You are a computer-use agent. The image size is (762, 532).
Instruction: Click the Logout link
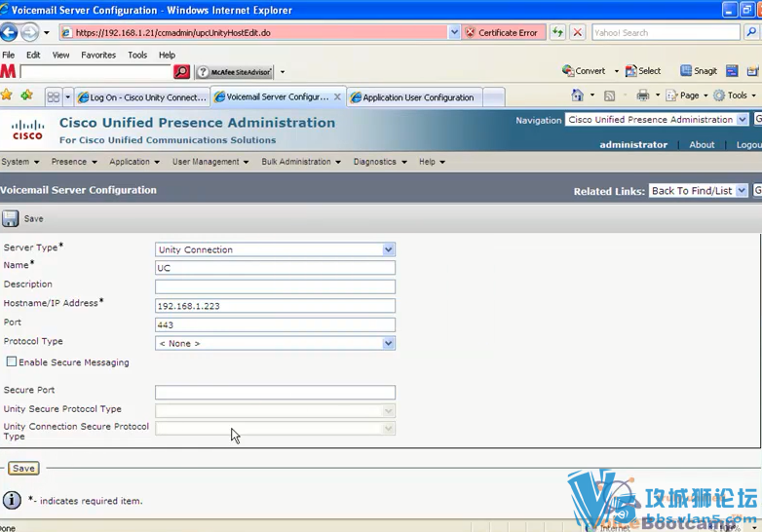[x=749, y=144]
